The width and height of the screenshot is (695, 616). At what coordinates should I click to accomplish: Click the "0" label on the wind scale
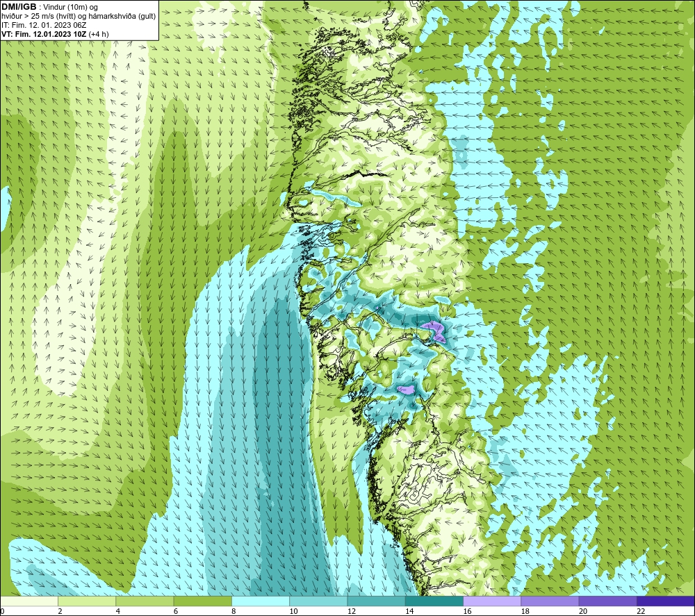(3, 611)
